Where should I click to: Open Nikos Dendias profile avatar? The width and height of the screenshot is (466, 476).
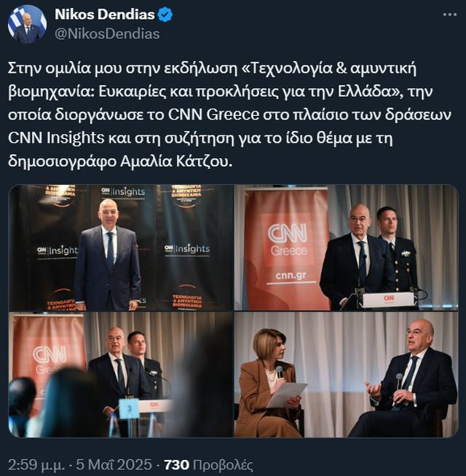point(27,24)
